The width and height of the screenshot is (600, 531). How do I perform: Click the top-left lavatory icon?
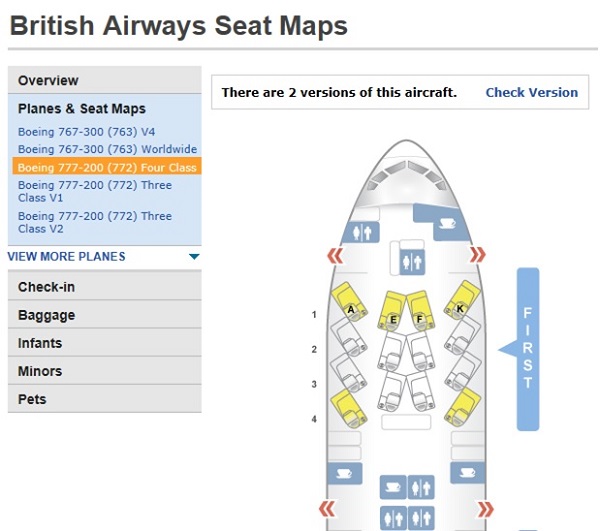pos(362,232)
